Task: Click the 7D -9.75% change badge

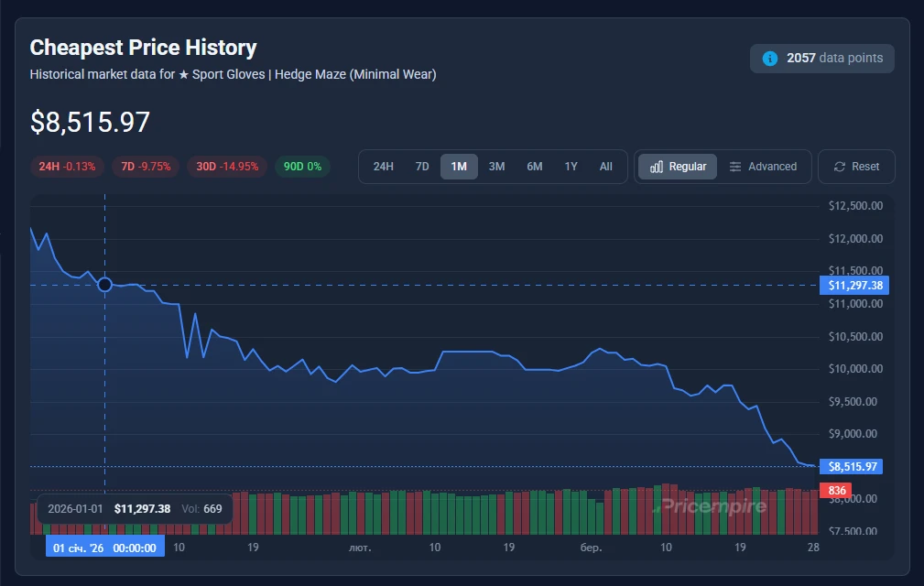Action: coord(146,167)
